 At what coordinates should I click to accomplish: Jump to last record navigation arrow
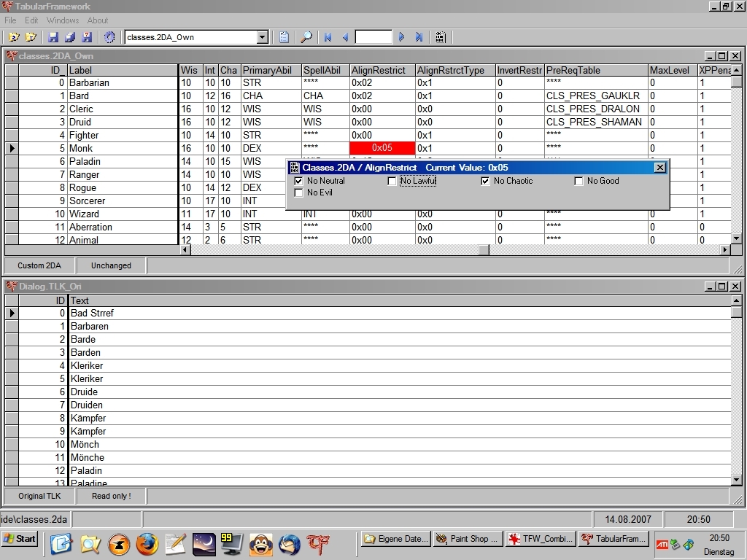pos(419,37)
